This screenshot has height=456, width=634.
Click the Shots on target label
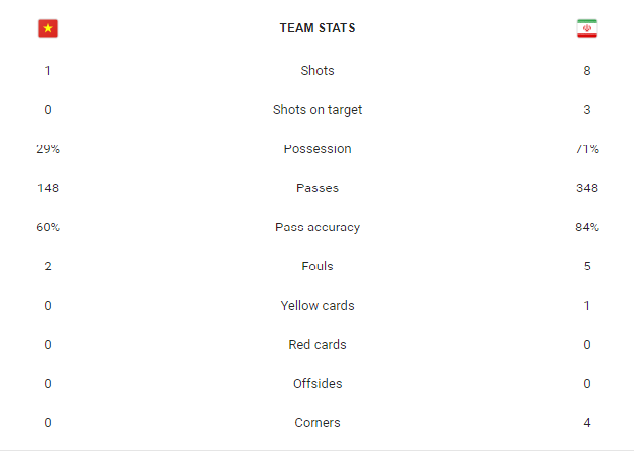click(x=317, y=110)
